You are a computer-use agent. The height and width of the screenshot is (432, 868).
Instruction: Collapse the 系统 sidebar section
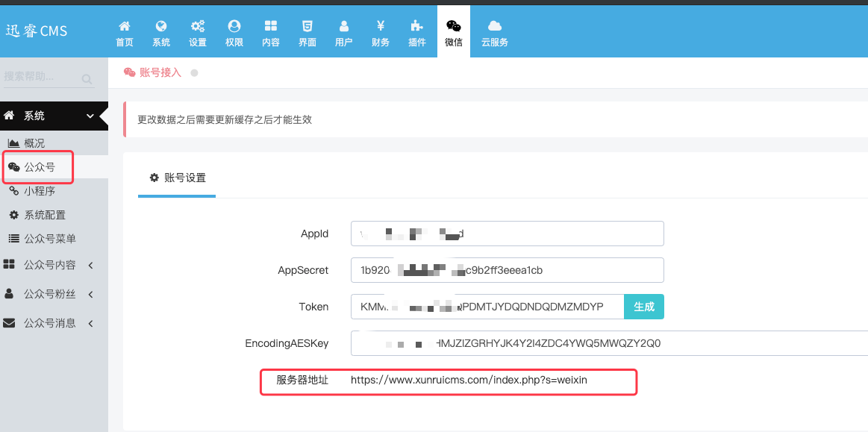54,116
